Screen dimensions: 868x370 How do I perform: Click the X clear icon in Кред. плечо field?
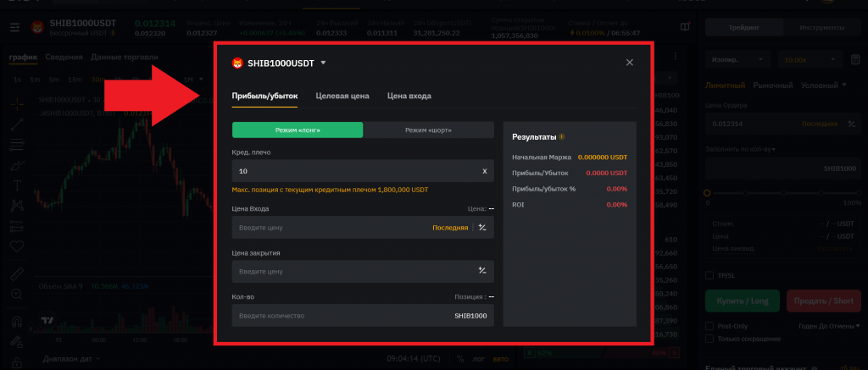[484, 171]
